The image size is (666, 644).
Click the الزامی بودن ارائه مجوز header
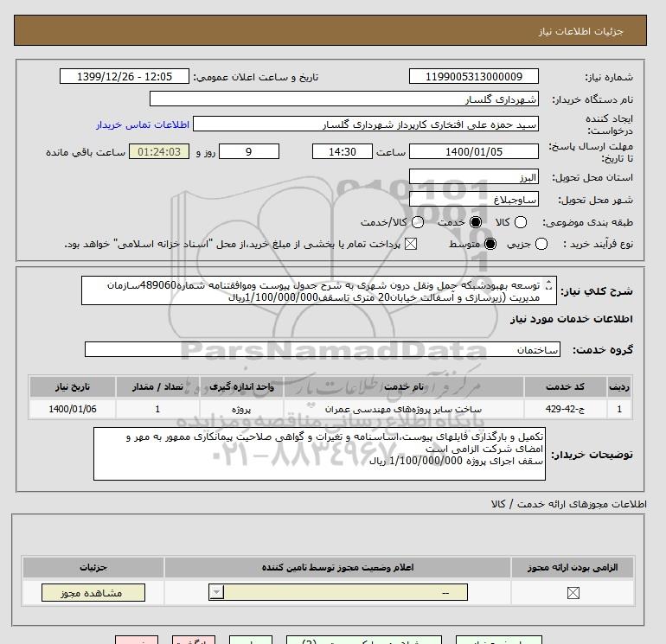(573, 567)
